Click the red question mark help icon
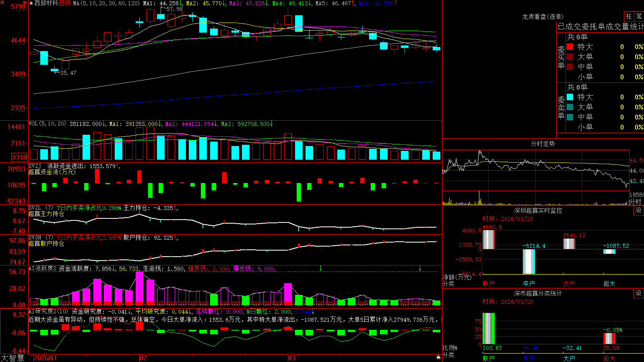Screen dimensions: 644x362 [25, 3]
